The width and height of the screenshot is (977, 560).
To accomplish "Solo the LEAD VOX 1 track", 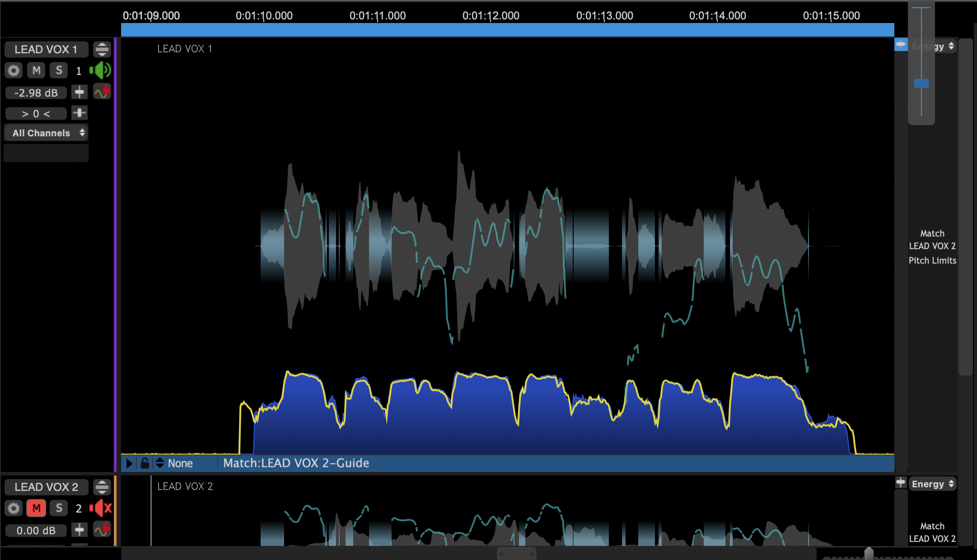I will (x=59, y=70).
